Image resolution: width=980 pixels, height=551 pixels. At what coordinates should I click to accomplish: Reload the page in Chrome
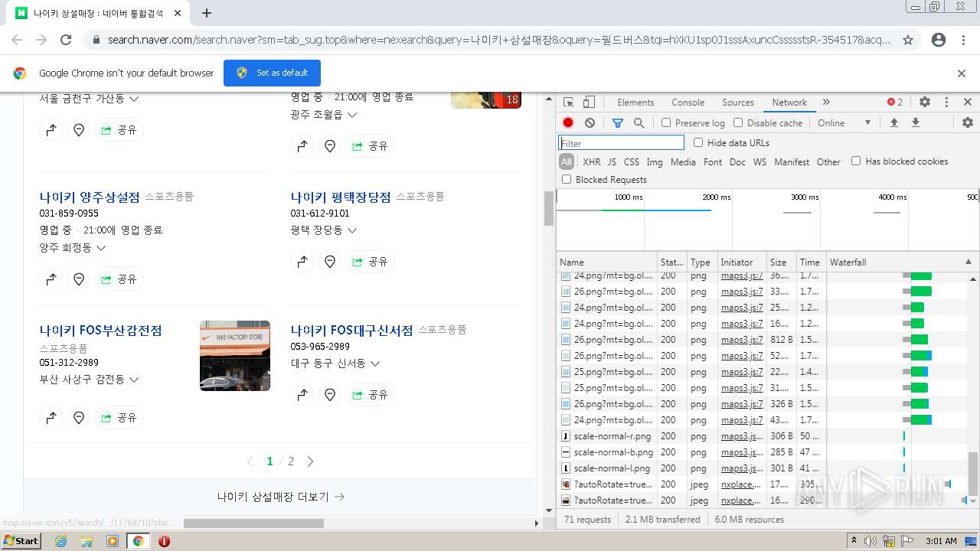[66, 40]
